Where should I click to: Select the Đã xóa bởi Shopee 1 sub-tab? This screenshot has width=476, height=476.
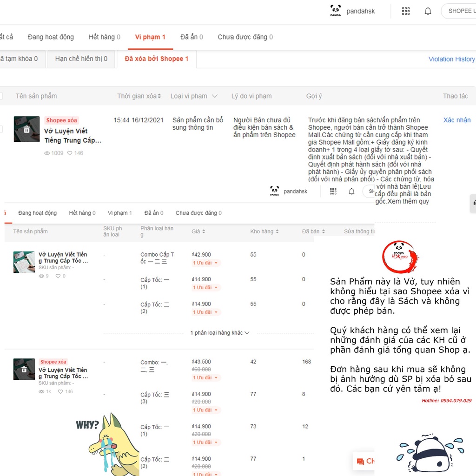(x=157, y=59)
